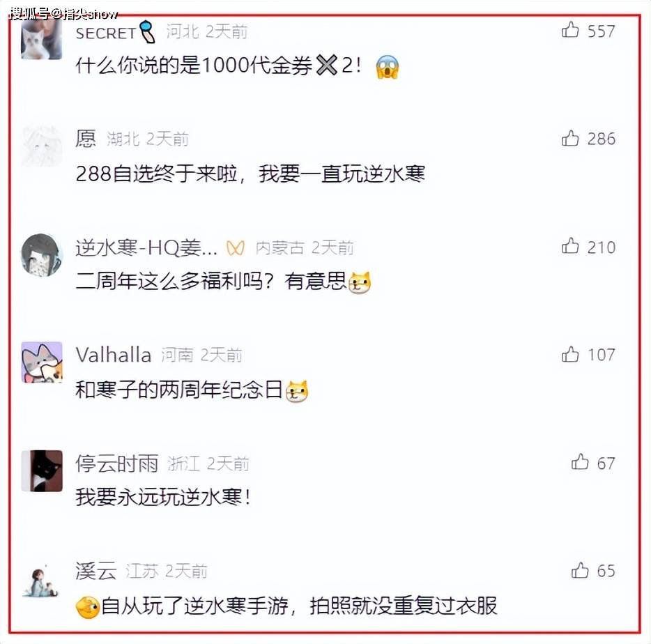Like SECRET's comment with 557 likes

[x=570, y=30]
